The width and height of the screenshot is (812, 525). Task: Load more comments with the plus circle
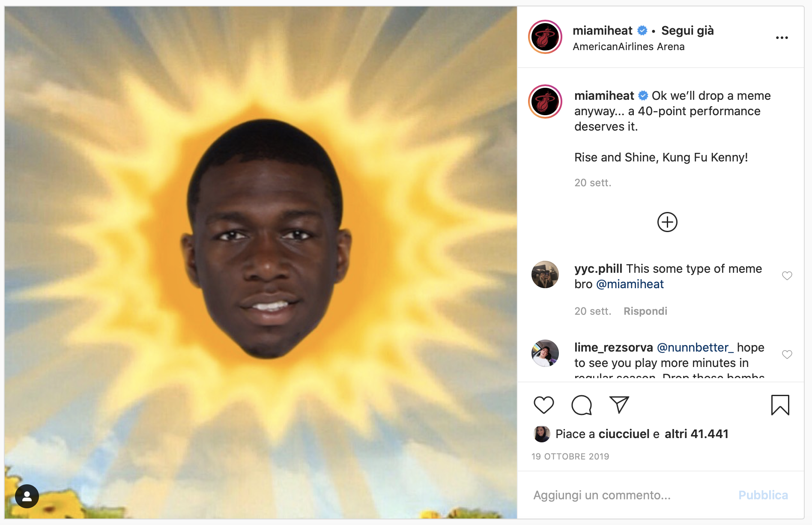coord(667,222)
